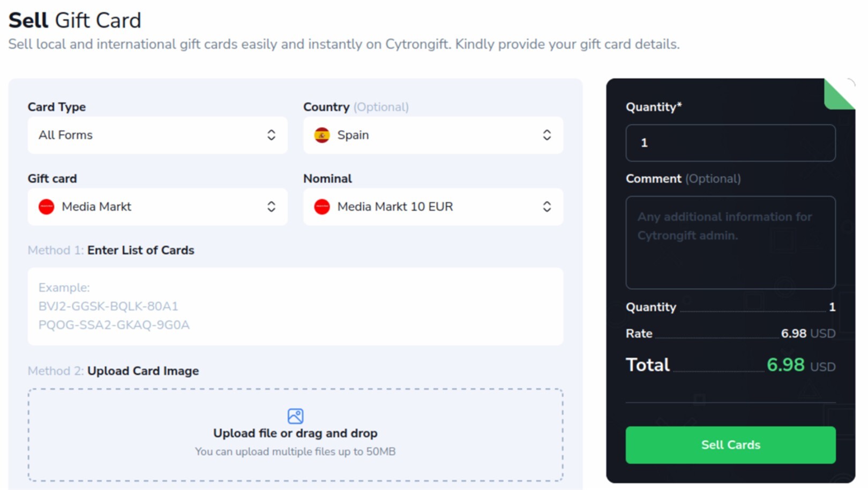This screenshot has height=490, width=868.
Task: Click the Total amount of 6.98 USD
Action: pyautogui.click(x=785, y=365)
